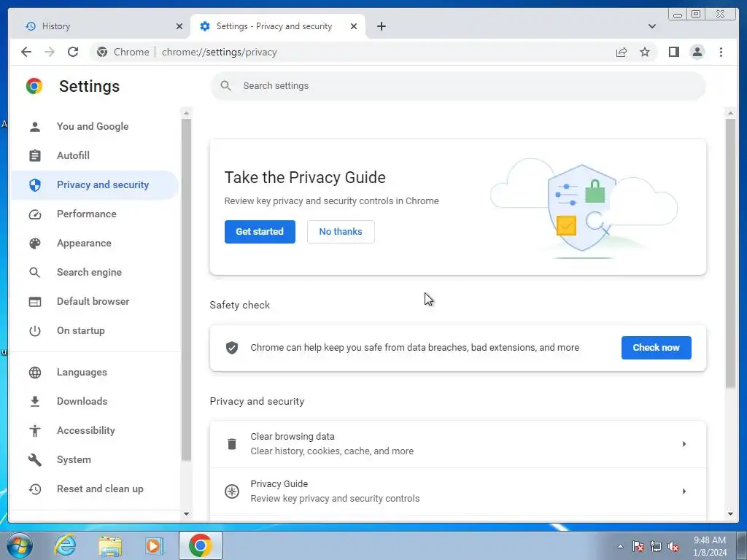This screenshot has width=747, height=560.
Task: Click the Chrome logo next to Settings
Action: [34, 86]
